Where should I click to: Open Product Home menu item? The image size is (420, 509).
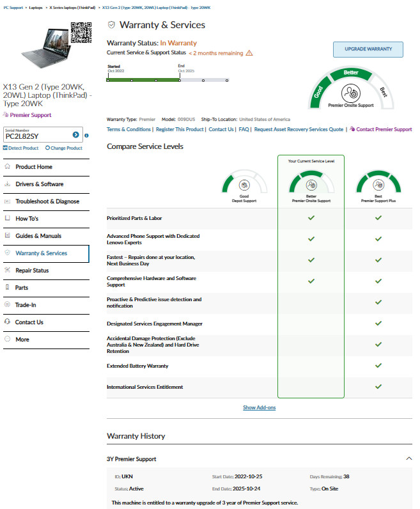46,167
